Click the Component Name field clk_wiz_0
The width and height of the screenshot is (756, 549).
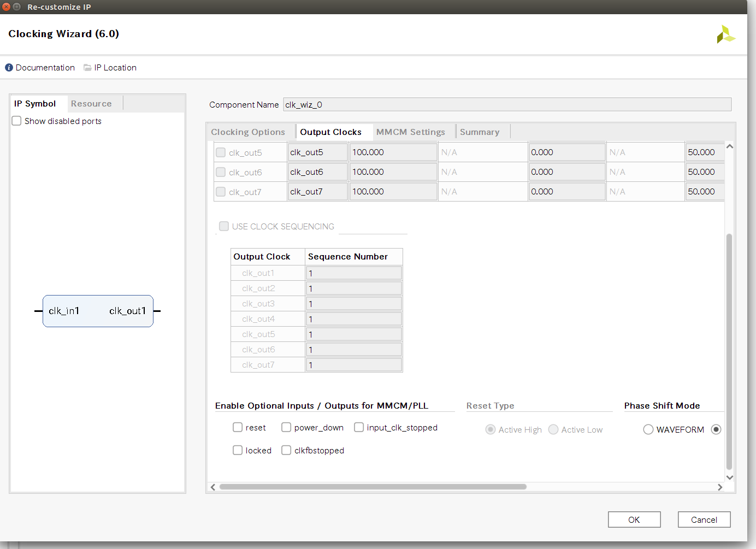pos(507,104)
